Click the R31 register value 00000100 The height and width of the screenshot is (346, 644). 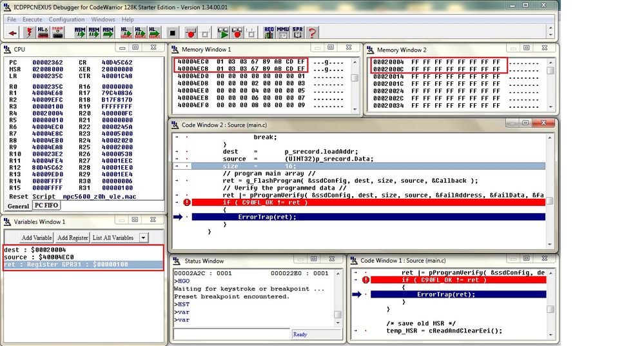[x=117, y=188]
